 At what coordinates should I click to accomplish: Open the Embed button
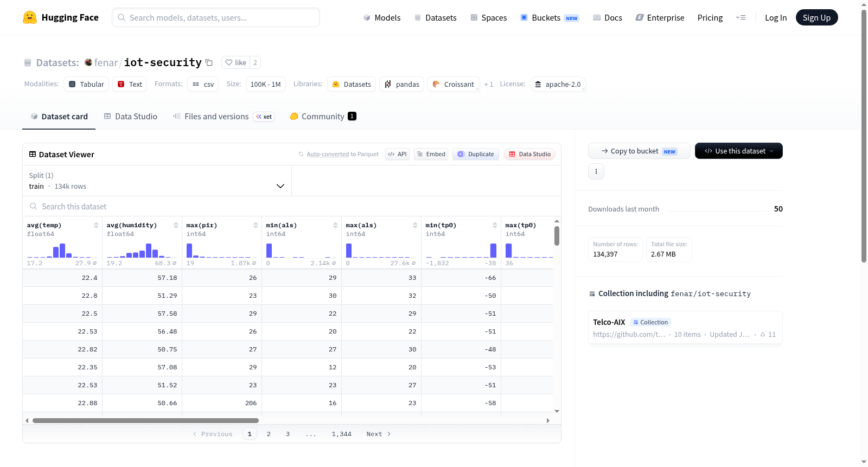tap(431, 154)
